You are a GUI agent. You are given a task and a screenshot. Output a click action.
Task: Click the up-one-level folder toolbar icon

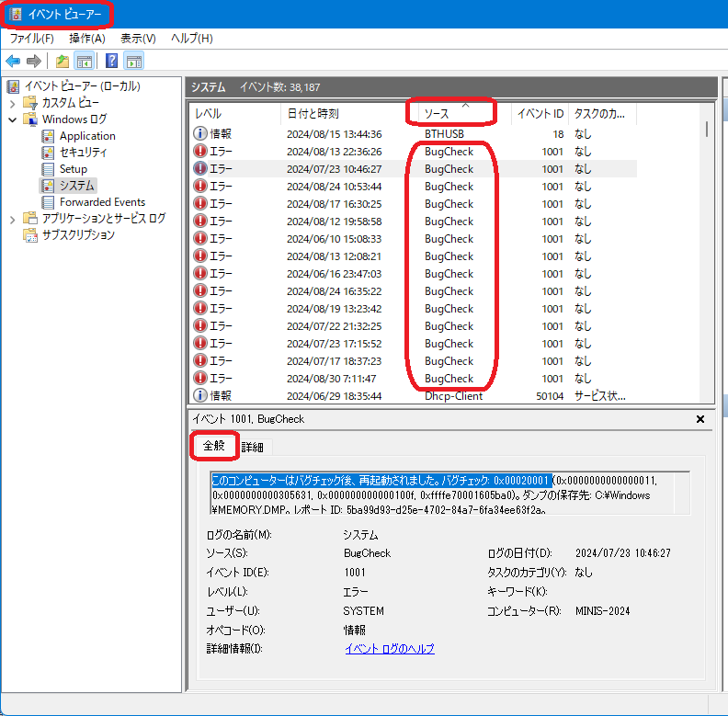coord(63,61)
